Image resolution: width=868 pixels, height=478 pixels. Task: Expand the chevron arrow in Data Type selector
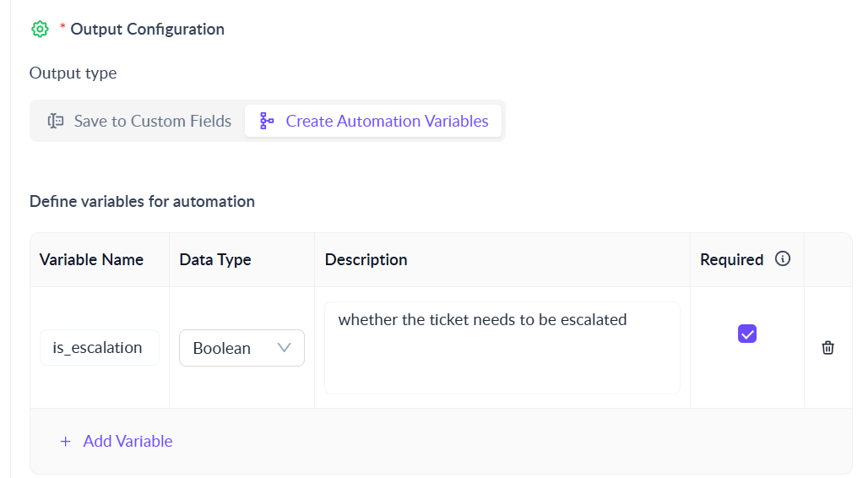(x=284, y=348)
